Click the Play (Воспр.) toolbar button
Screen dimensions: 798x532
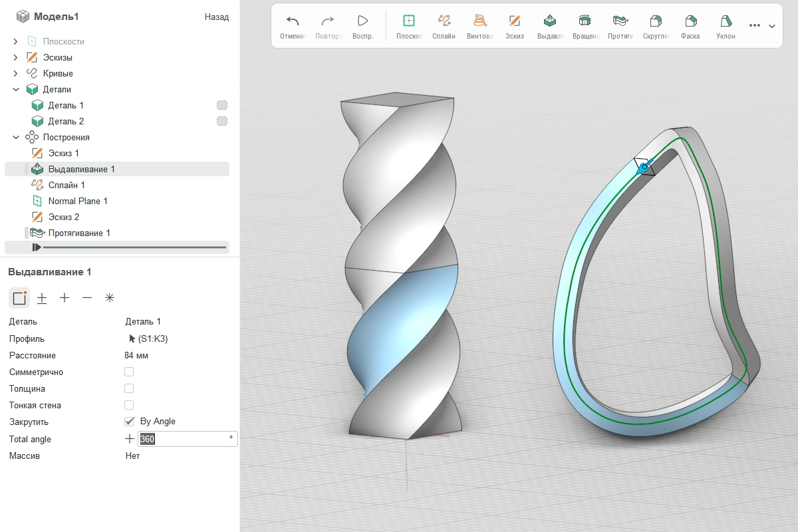tap(362, 25)
